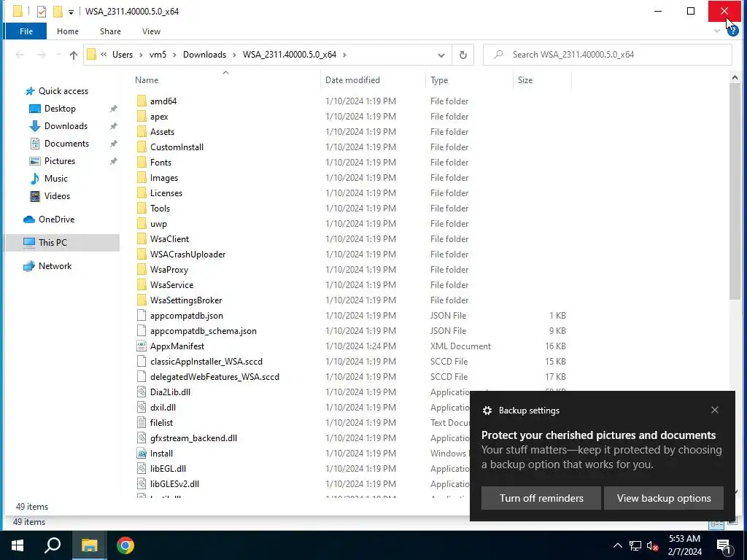Open Desktop in Quick access

[x=60, y=109]
